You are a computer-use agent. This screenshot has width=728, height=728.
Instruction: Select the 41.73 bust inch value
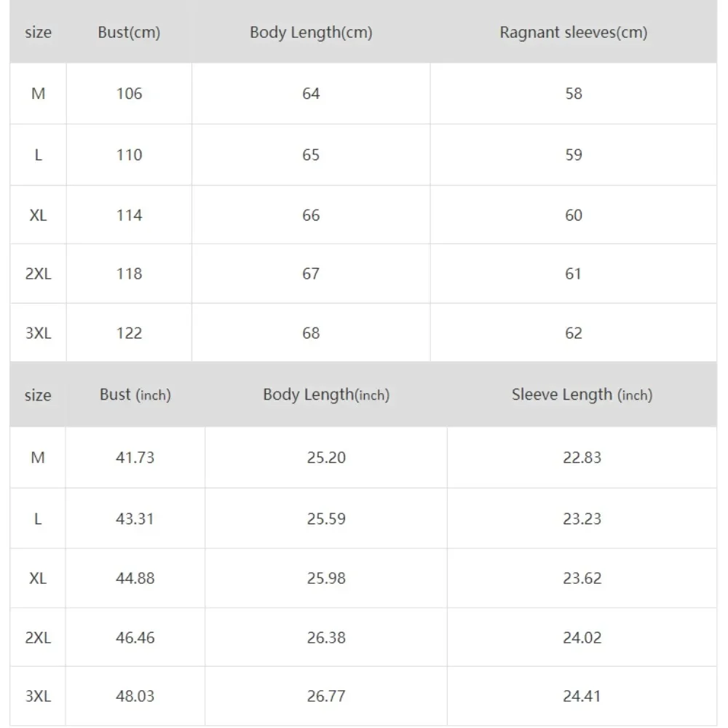(135, 457)
